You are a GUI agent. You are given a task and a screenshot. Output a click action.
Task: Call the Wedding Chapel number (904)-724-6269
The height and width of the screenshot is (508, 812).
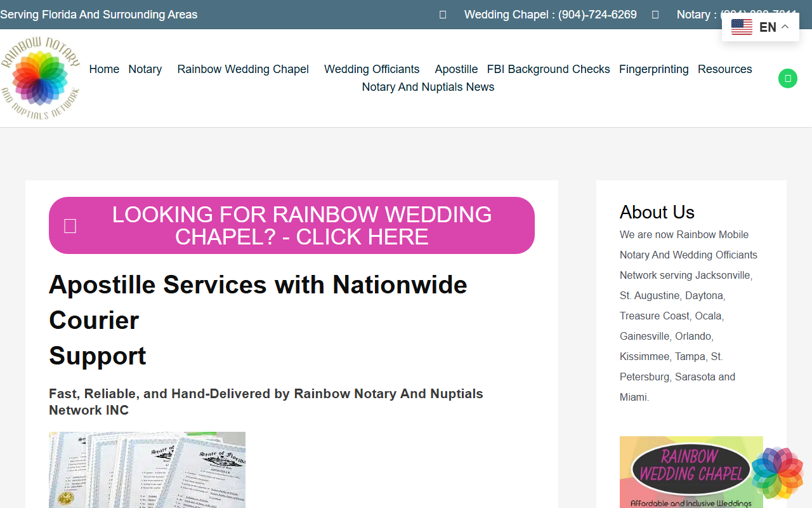tap(551, 15)
